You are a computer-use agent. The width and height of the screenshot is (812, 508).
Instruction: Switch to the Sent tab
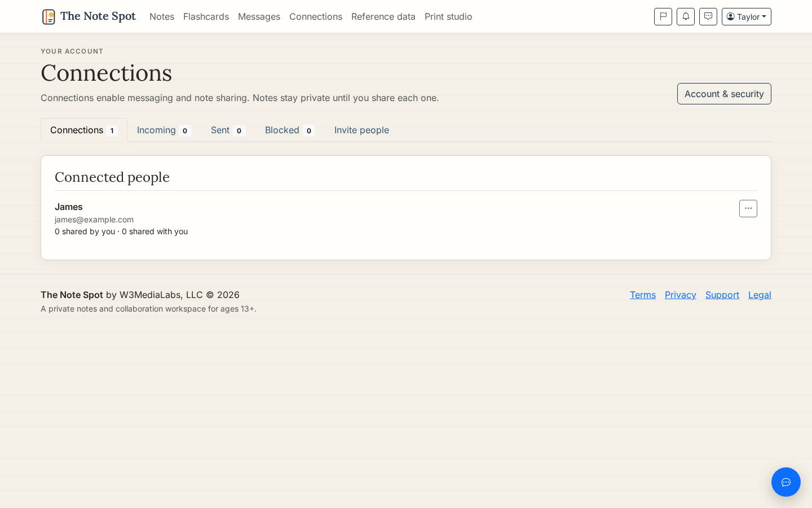click(228, 130)
